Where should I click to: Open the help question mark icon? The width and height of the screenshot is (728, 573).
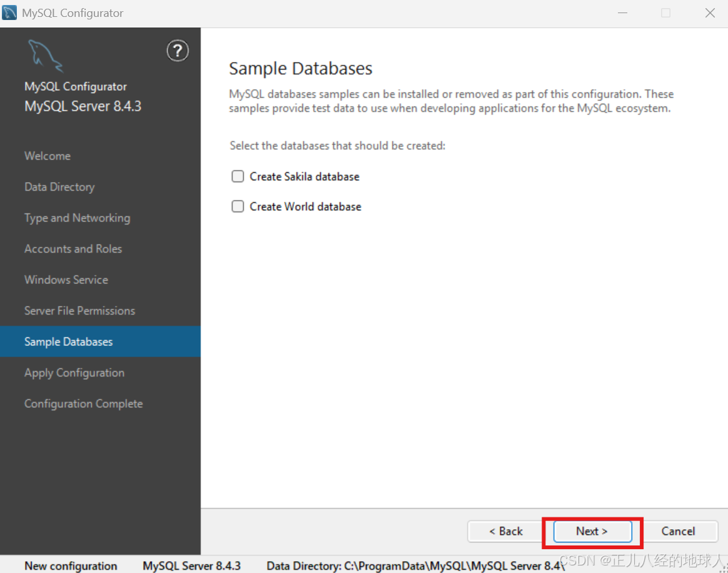pyautogui.click(x=178, y=51)
